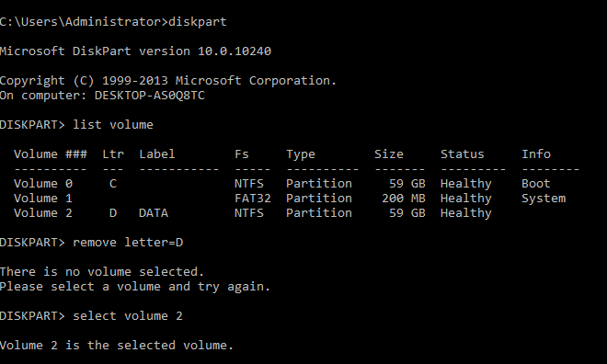This screenshot has height=364, width=607.
Task: Click the 'Copyright (C) 1999-2013 Microsoft Corporation.' line
Action: (x=168, y=81)
